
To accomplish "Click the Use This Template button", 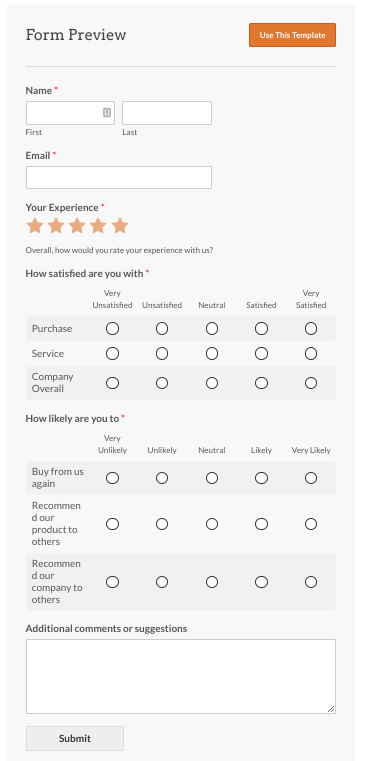I will [x=292, y=35].
